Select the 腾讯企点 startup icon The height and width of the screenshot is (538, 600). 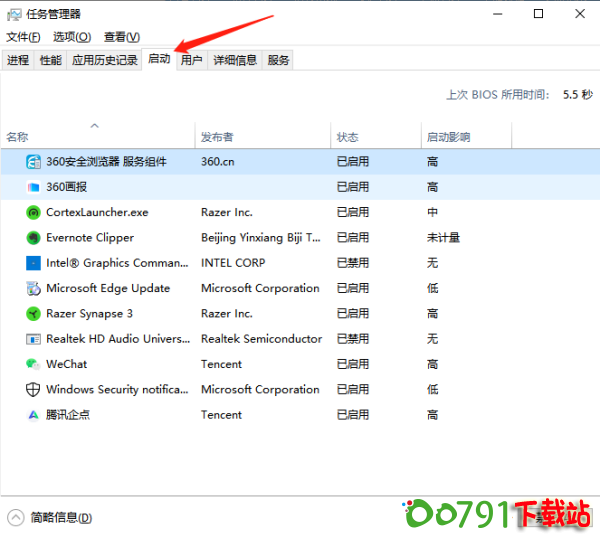tap(33, 415)
